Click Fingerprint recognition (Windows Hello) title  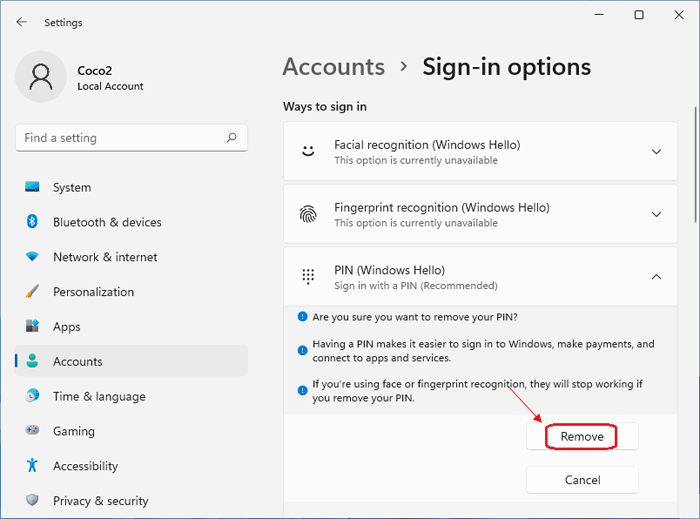coord(442,208)
